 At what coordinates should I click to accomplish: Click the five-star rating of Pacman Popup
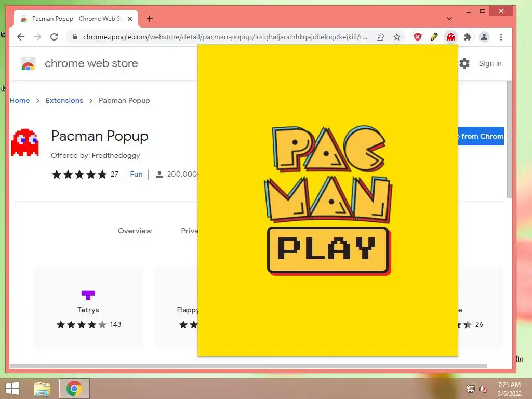click(79, 175)
